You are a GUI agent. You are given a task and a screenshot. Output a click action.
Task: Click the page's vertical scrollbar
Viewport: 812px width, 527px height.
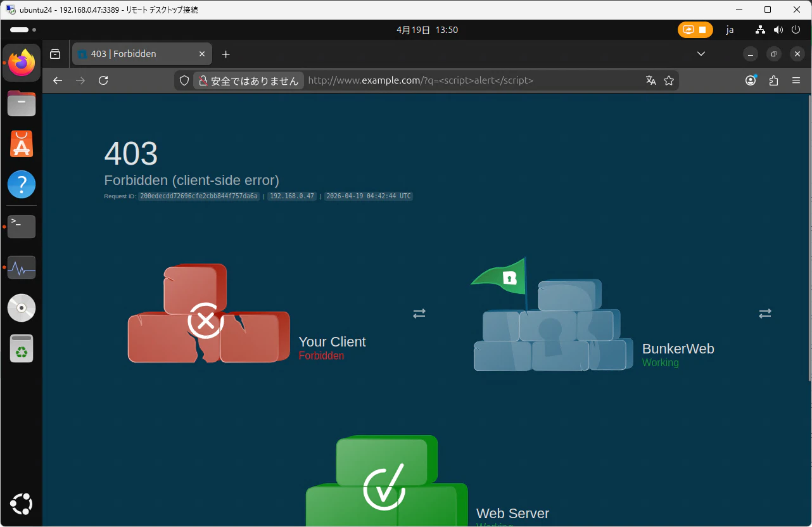(x=809, y=238)
